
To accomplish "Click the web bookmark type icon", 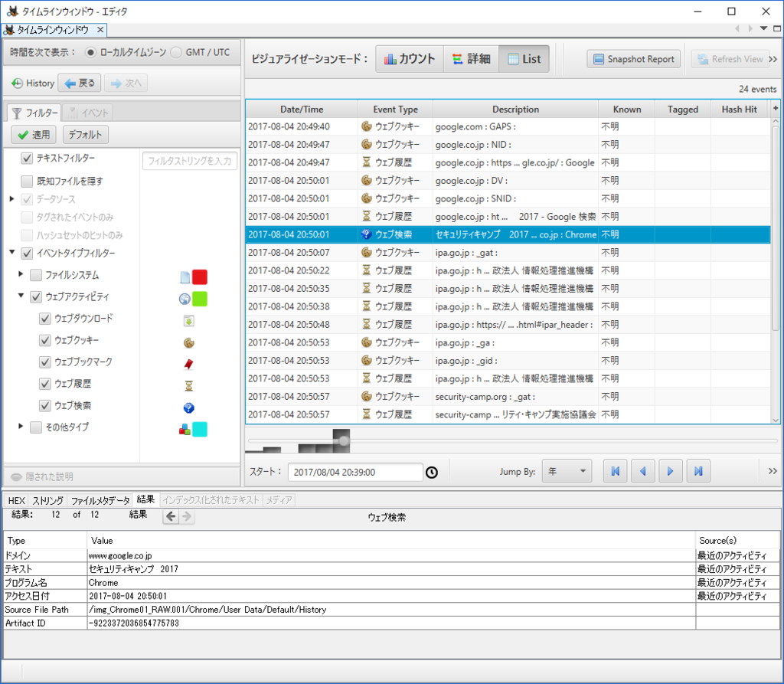I will pos(188,365).
